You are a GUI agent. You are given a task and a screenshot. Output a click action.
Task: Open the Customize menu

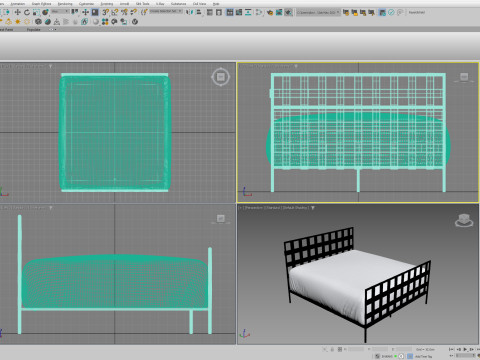86,4
